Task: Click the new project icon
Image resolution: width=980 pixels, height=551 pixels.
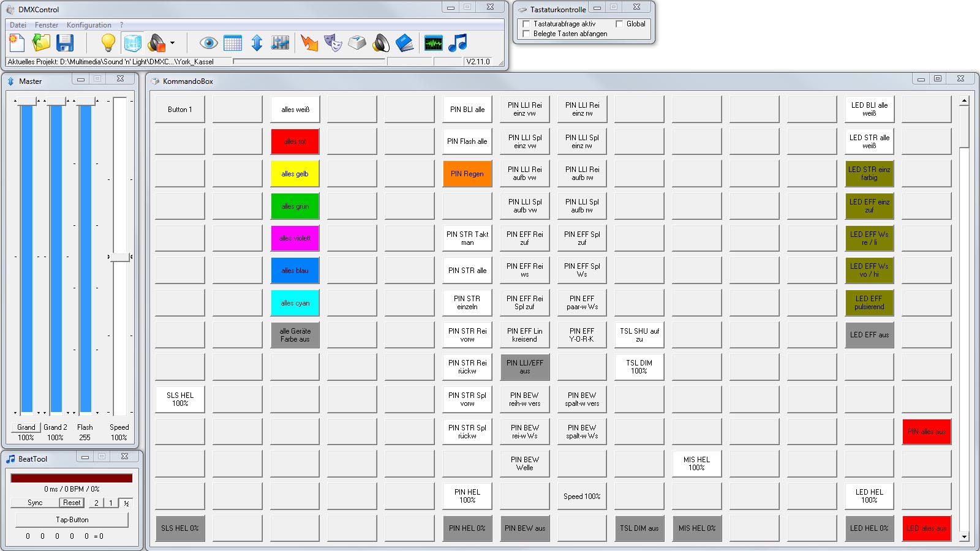Action: click(x=17, y=43)
